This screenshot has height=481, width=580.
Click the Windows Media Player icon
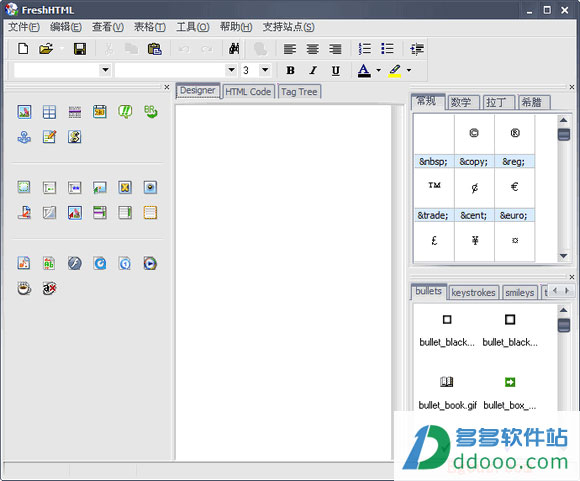pos(150,263)
